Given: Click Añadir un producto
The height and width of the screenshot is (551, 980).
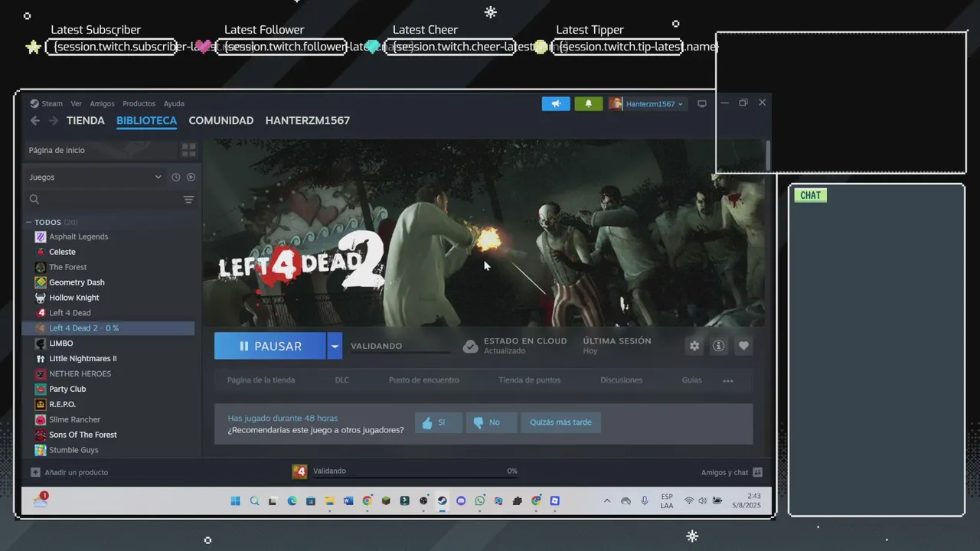Looking at the screenshot, I should tap(70, 472).
